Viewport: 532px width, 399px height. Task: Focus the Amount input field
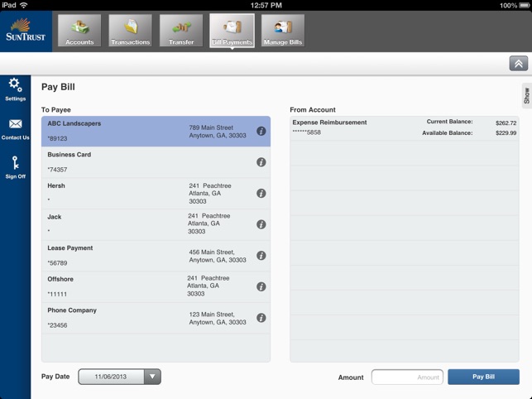[407, 377]
